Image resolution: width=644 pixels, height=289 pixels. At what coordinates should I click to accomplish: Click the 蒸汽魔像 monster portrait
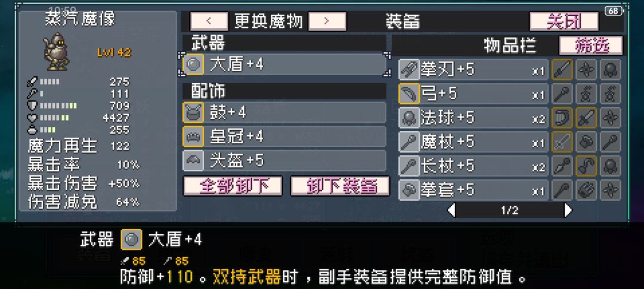56,52
